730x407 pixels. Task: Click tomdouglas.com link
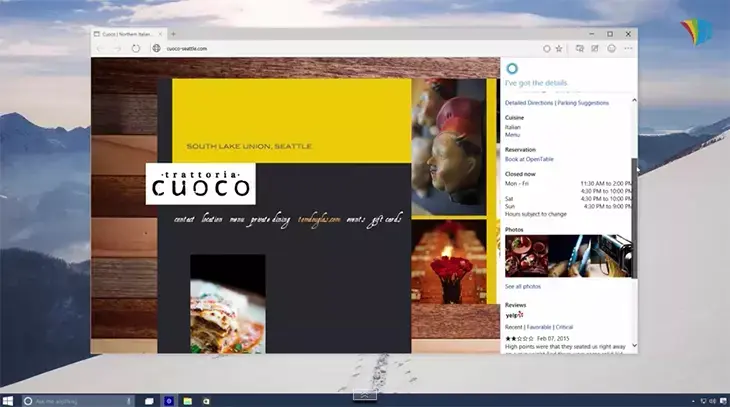[319, 219]
